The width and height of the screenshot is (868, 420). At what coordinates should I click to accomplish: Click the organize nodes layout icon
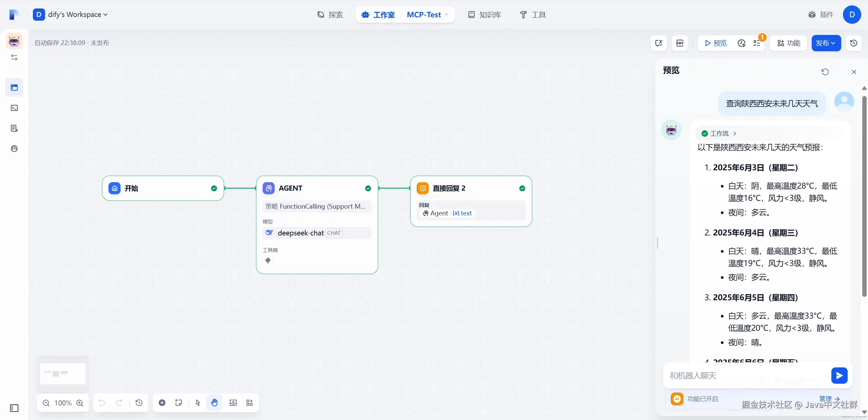tap(250, 403)
